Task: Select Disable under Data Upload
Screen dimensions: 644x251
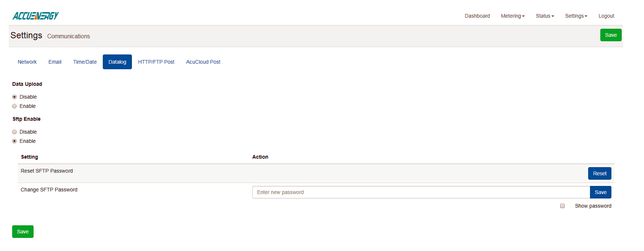Action: click(x=15, y=97)
